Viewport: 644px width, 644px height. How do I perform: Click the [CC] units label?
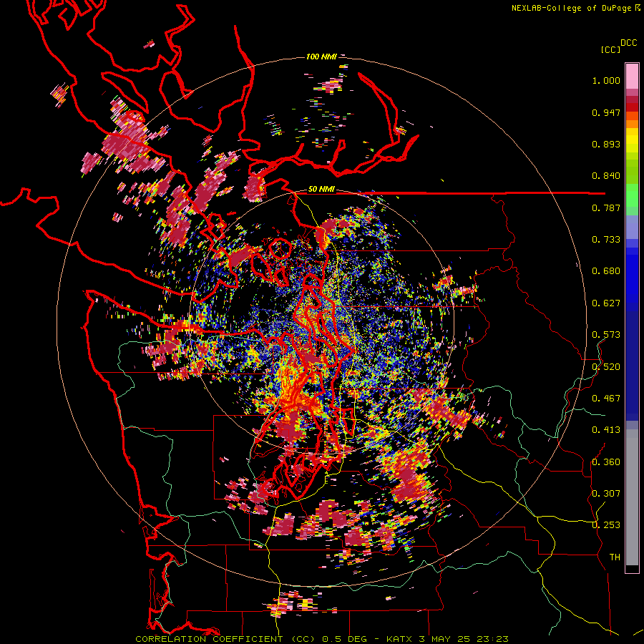pos(611,49)
